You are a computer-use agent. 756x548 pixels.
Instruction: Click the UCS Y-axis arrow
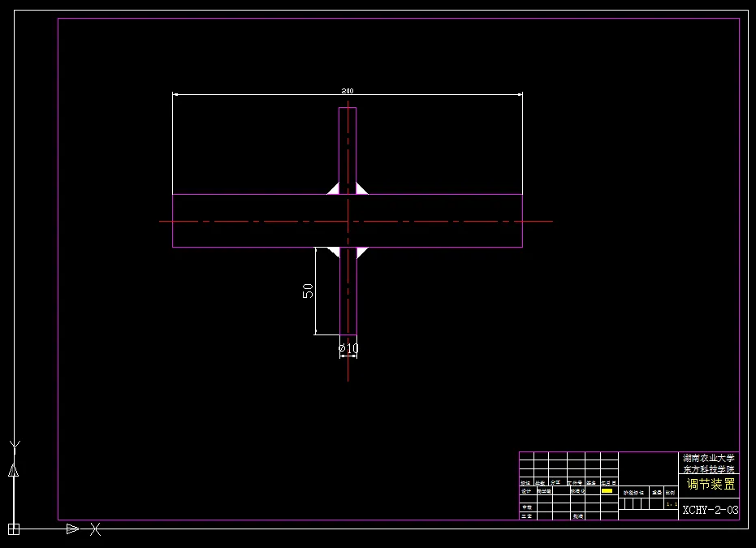(14, 470)
